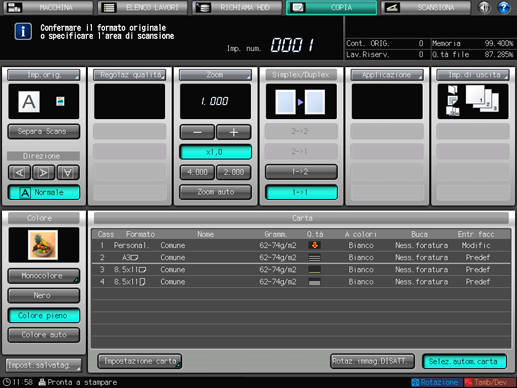This screenshot has width=517, height=388.
Task: Decrease zoom with the minus button
Action: (x=197, y=132)
